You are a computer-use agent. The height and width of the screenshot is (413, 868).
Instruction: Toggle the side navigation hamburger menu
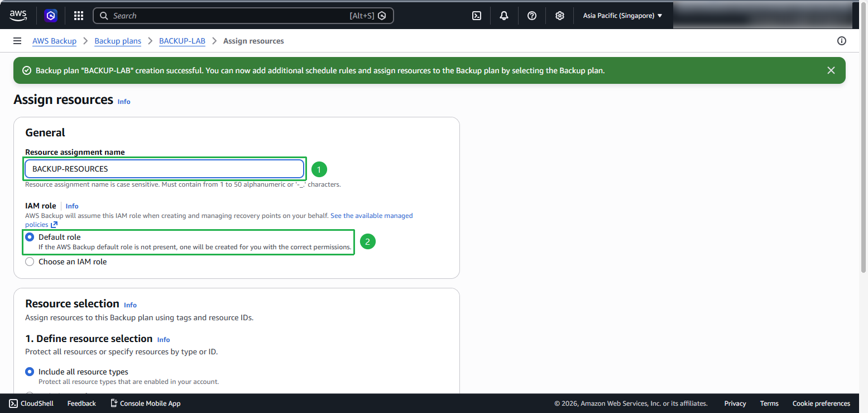click(17, 41)
